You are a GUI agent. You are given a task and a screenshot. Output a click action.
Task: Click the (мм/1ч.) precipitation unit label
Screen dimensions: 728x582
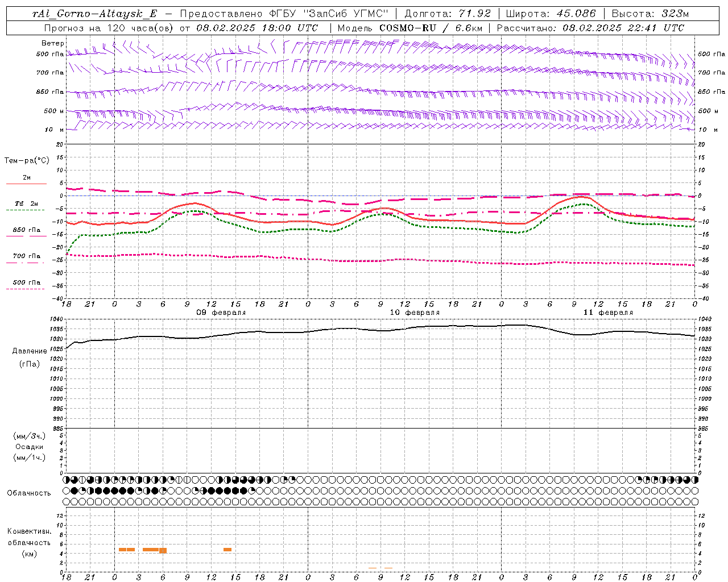pyautogui.click(x=30, y=458)
